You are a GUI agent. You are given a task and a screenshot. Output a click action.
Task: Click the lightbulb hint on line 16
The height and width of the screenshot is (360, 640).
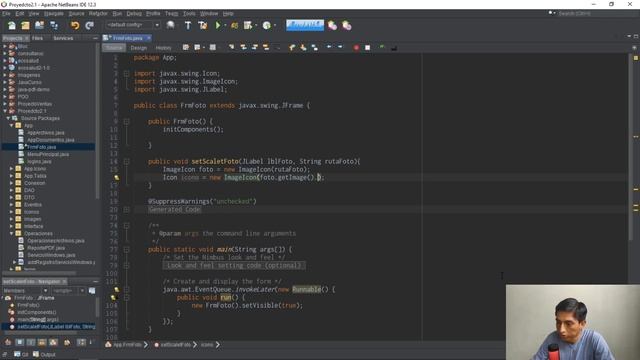point(117,178)
